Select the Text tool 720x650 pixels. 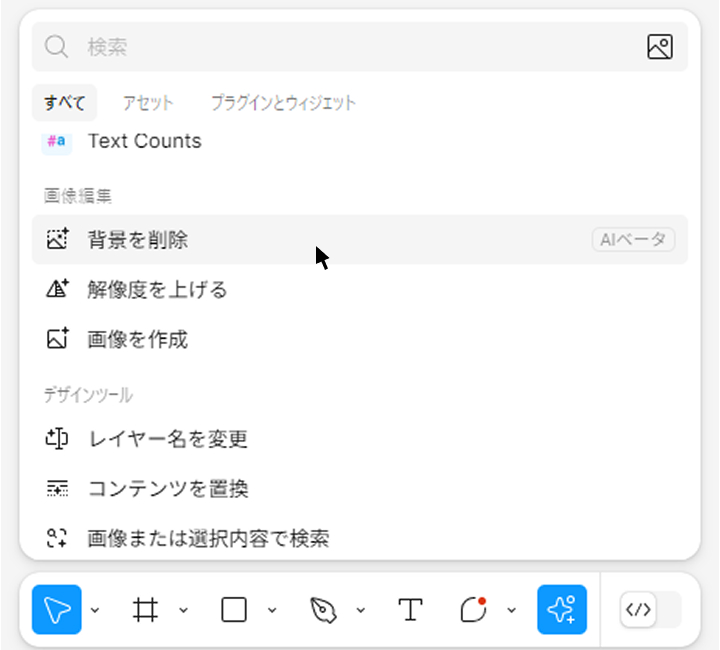pyautogui.click(x=410, y=609)
